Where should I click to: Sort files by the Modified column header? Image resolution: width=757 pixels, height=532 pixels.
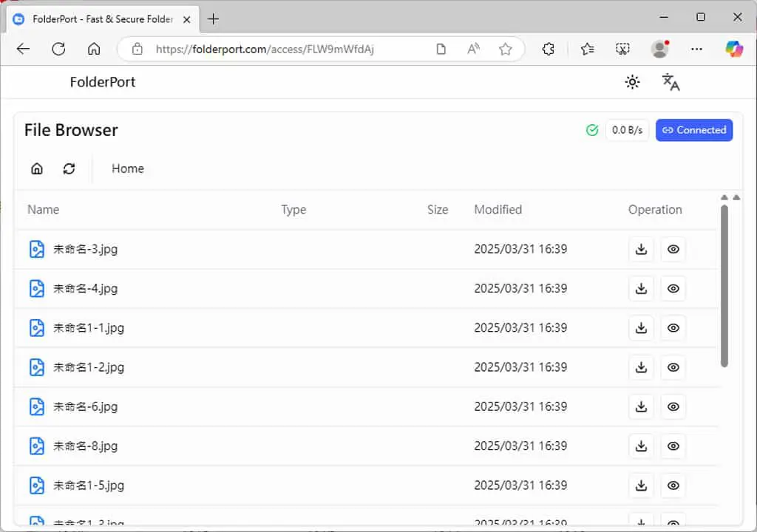pyautogui.click(x=498, y=210)
